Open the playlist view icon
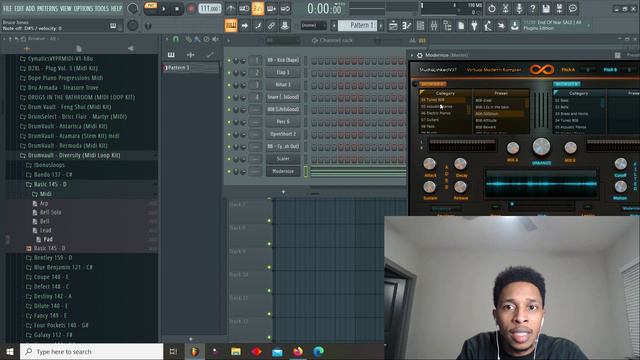This screenshot has height=360, width=640. pos(393,26)
